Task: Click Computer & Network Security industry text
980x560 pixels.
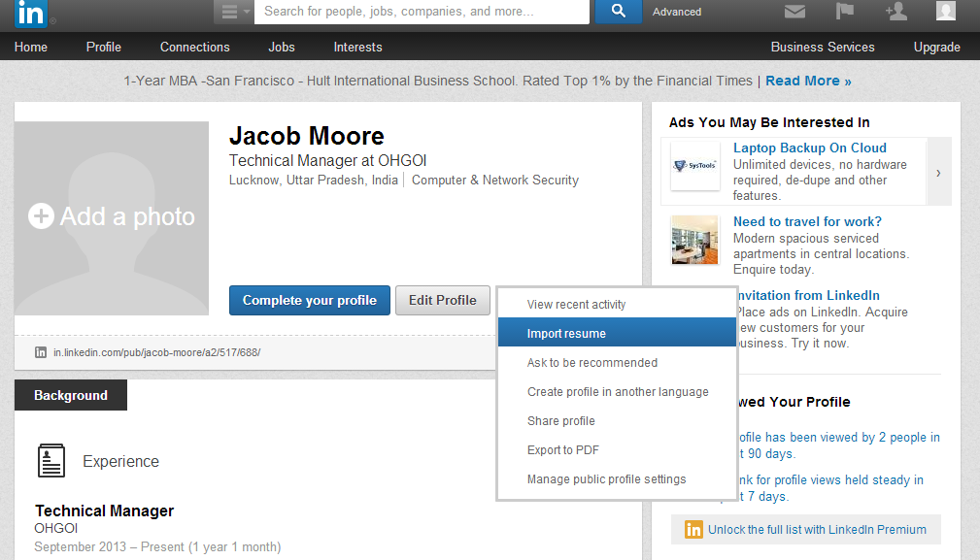Action: point(495,180)
